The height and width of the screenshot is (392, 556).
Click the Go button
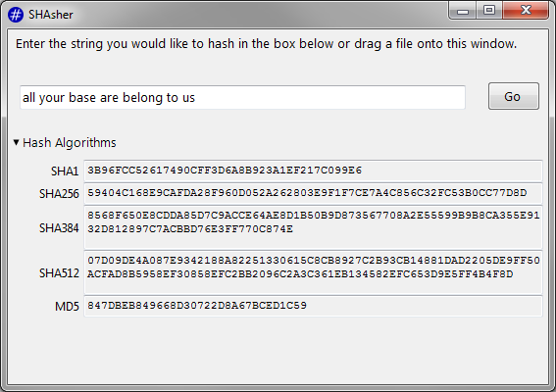click(x=514, y=96)
